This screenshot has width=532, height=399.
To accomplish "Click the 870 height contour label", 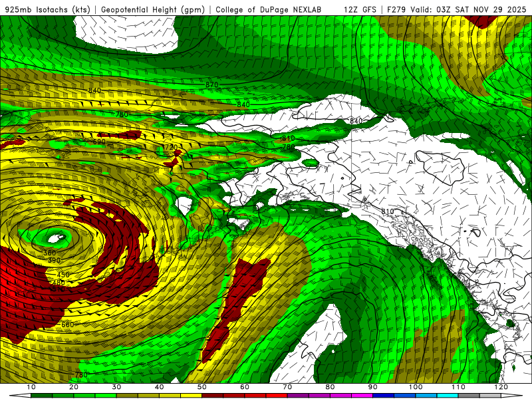I will (x=211, y=84).
